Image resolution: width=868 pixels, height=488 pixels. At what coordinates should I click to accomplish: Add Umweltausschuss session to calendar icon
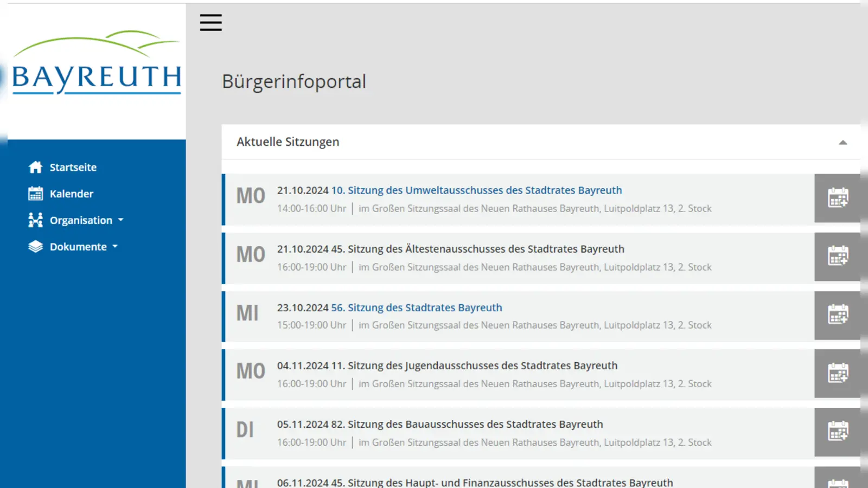tap(838, 198)
